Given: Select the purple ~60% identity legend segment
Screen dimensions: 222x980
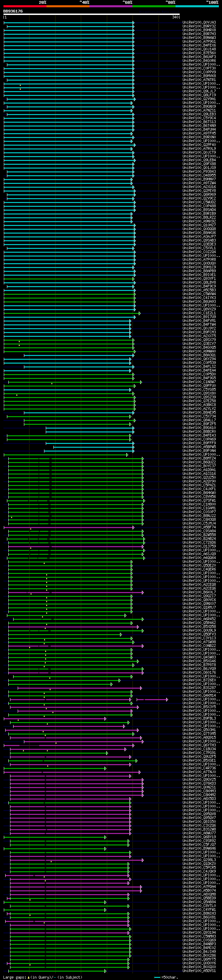Looking at the screenshot, I should [111, 6].
